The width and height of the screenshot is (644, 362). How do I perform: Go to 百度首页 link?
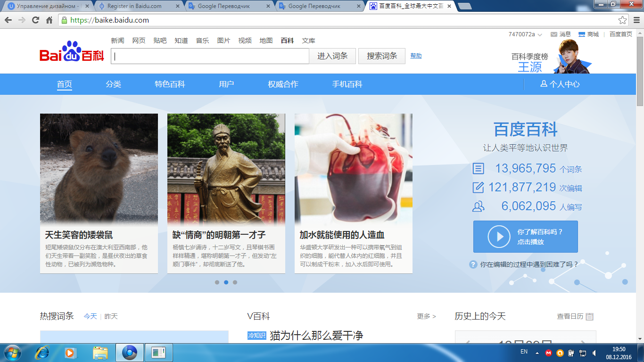pyautogui.click(x=621, y=34)
